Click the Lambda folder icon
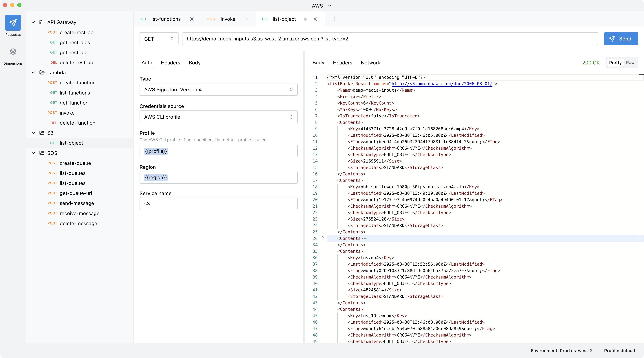This screenshot has width=644, height=358. (x=42, y=72)
